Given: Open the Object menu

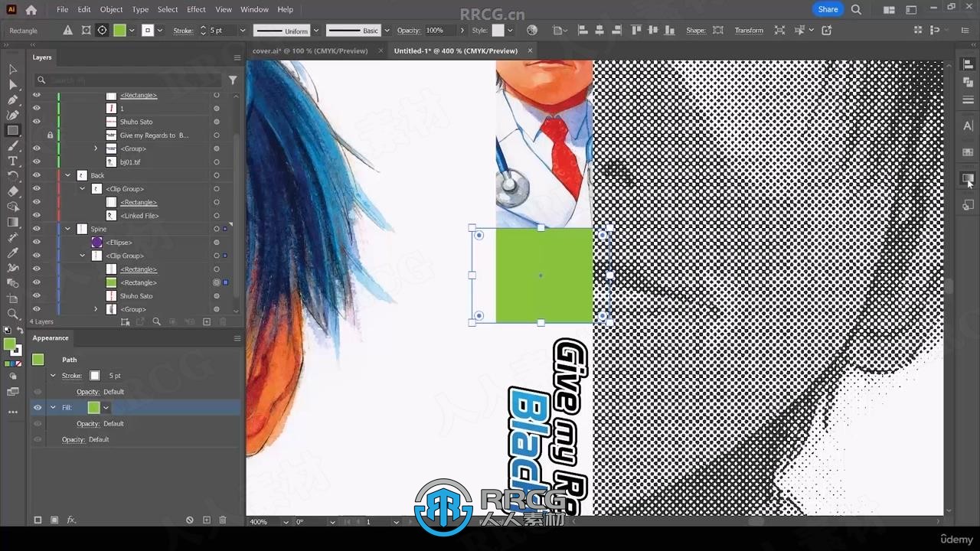Looking at the screenshot, I should pyautogui.click(x=111, y=9).
